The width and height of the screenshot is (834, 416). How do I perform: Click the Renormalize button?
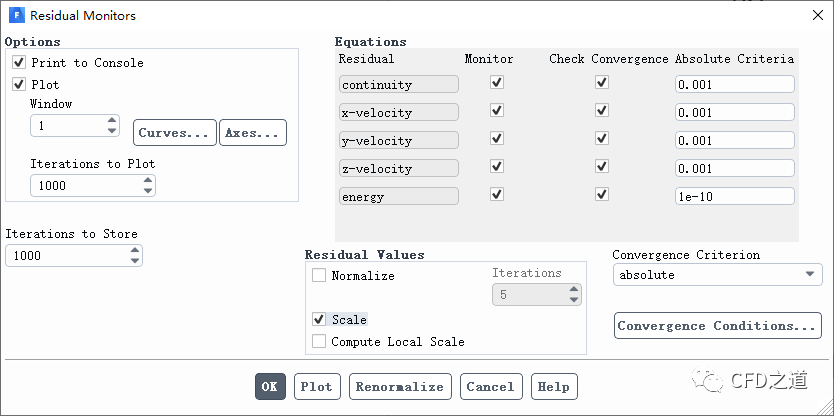point(400,387)
